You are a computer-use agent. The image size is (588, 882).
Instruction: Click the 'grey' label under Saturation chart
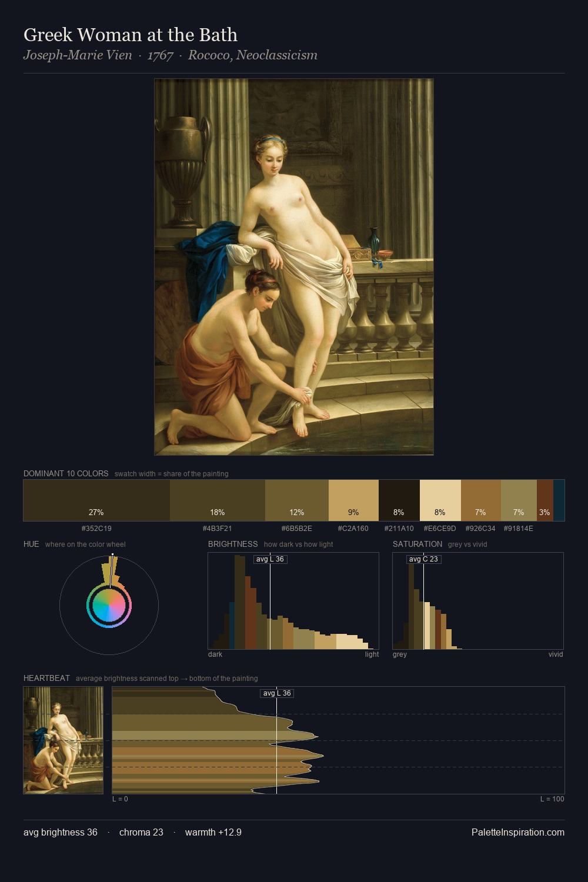coord(400,654)
